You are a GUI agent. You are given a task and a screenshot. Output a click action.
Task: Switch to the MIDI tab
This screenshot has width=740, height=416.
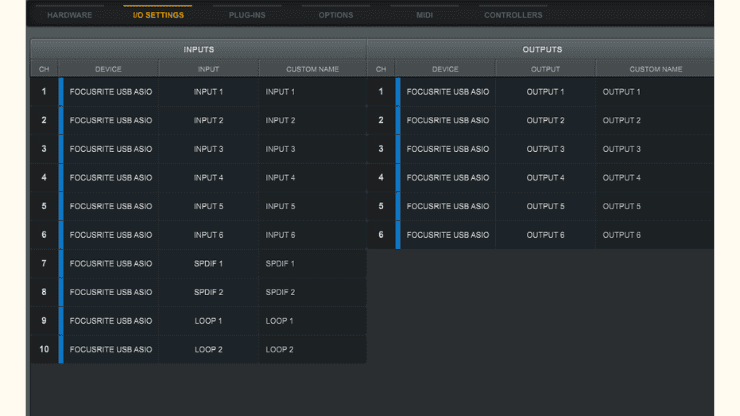424,15
